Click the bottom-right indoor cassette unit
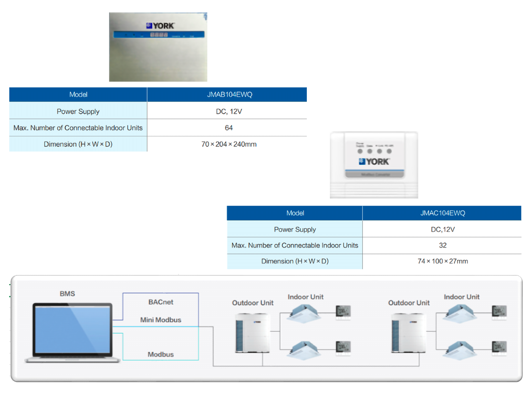 tap(460, 349)
